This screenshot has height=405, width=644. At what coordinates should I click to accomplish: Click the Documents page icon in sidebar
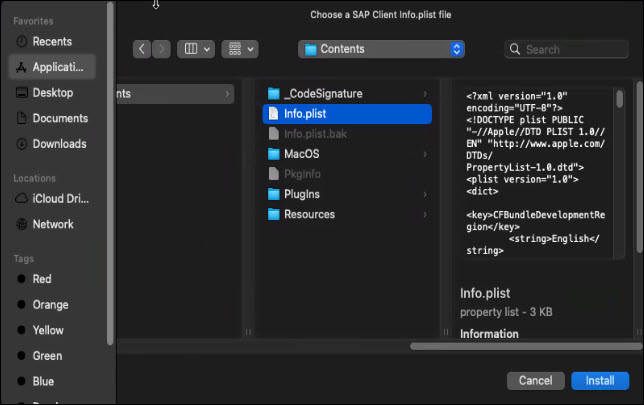[21, 118]
